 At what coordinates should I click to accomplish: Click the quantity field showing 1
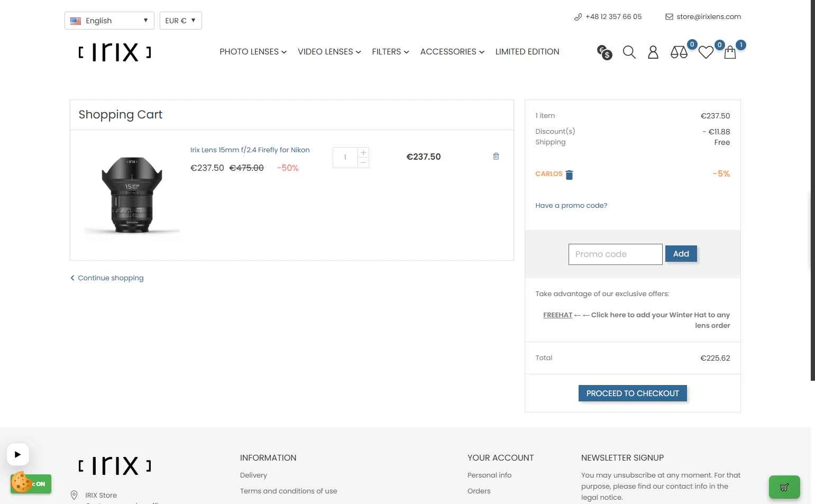pos(345,158)
